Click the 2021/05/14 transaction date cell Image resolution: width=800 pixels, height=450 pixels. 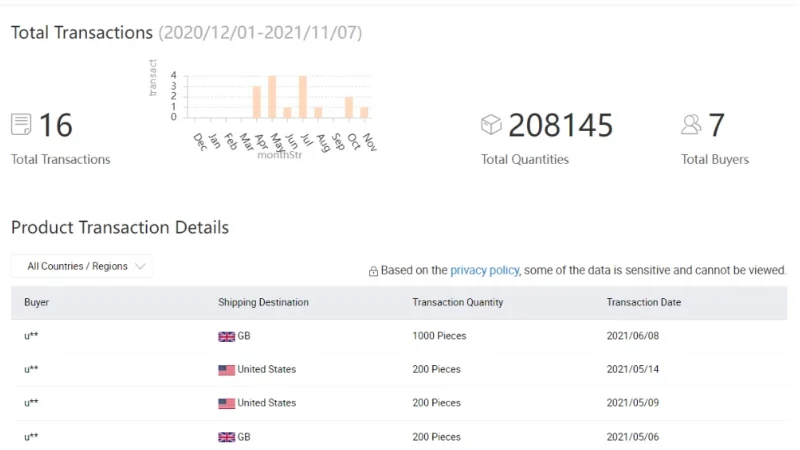(x=632, y=370)
